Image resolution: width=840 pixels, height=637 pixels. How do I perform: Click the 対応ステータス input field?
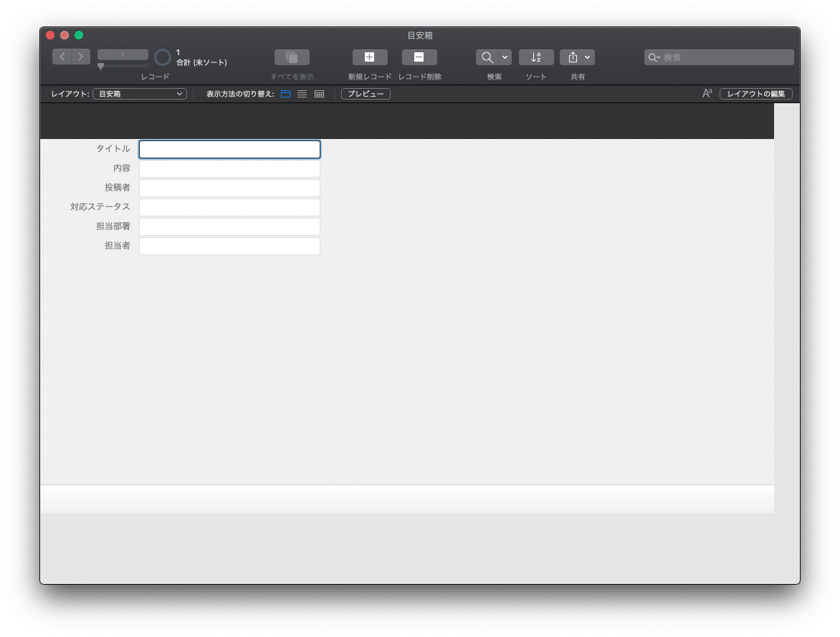coord(230,207)
